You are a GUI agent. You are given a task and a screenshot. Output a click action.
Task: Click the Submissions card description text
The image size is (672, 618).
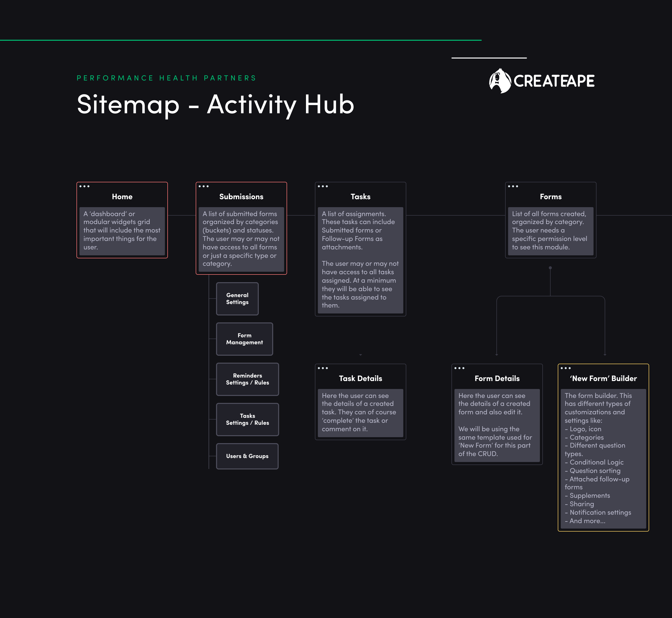tap(241, 239)
